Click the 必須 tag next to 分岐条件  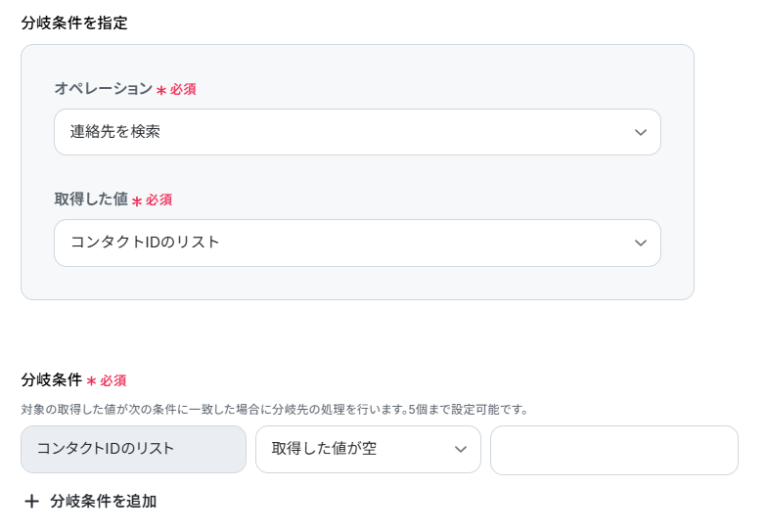pyautogui.click(x=113, y=380)
